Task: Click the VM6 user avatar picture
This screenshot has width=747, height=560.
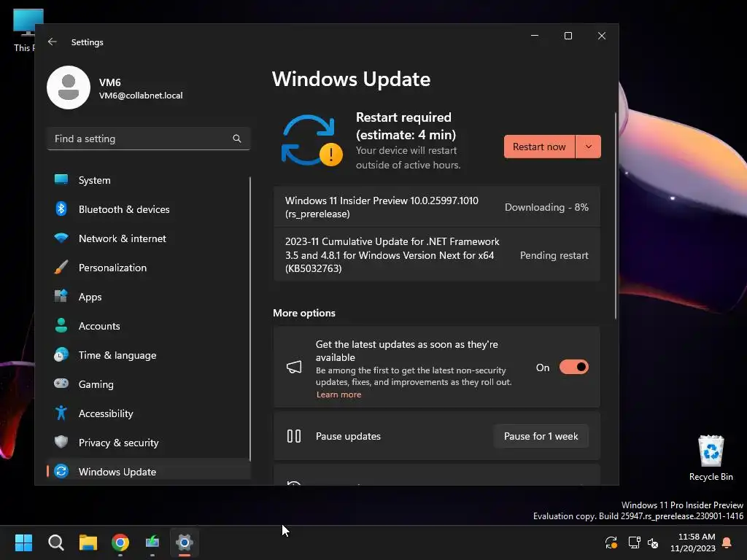Action: click(69, 87)
